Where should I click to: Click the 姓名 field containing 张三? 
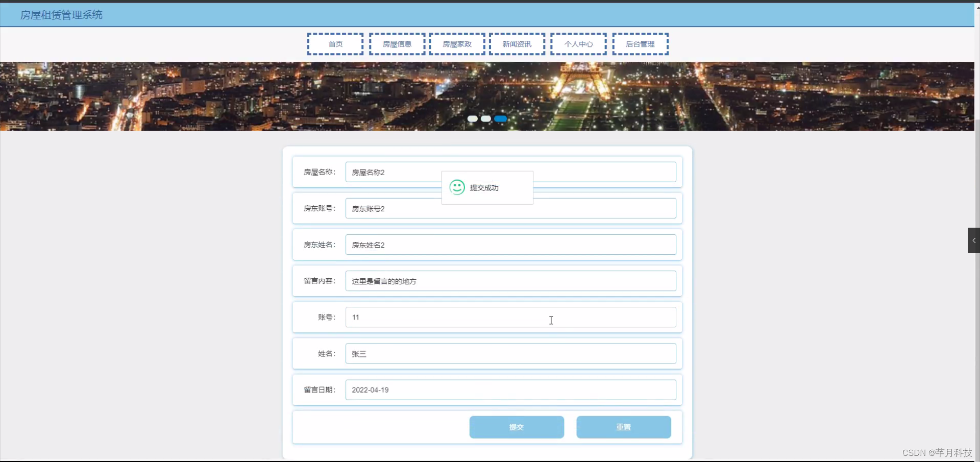(x=510, y=353)
